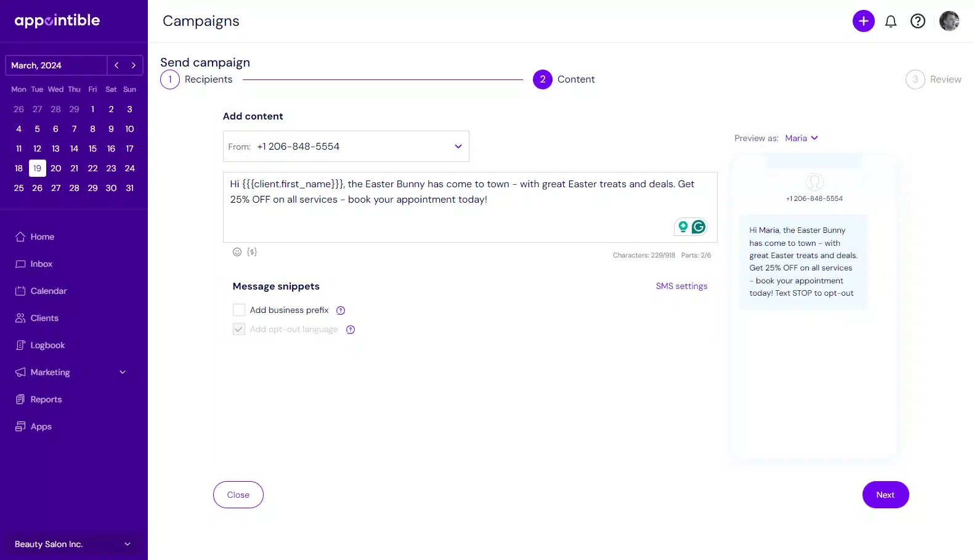Open the Beauty Salon Inc. business switcher

(x=73, y=544)
